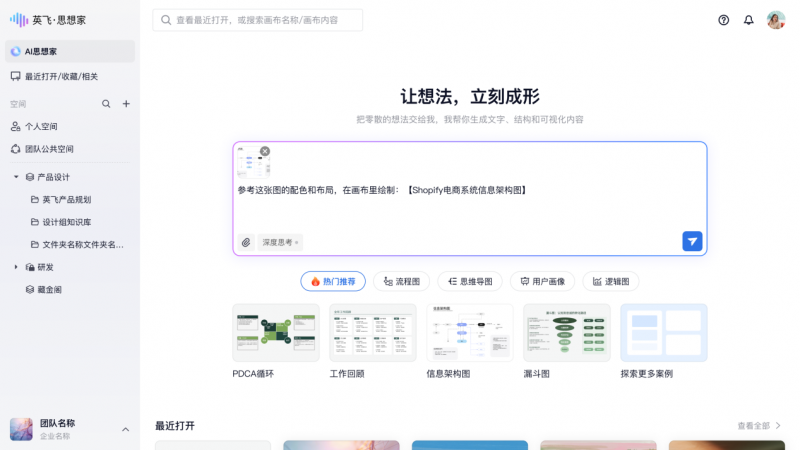The width and height of the screenshot is (800, 450).
Task: Open the notifications bell
Action: pos(748,20)
